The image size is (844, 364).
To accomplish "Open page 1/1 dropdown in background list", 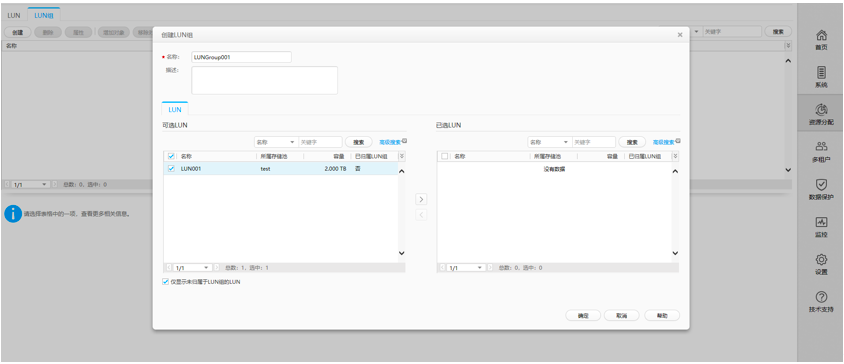I will click(30, 184).
